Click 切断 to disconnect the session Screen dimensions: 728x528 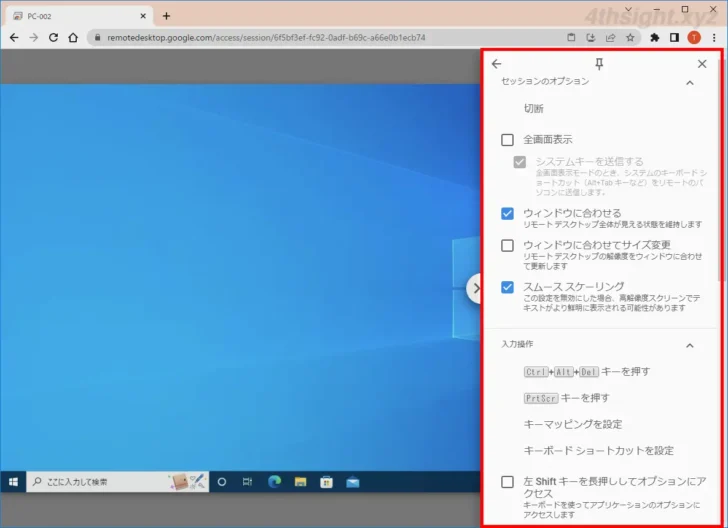[533, 108]
